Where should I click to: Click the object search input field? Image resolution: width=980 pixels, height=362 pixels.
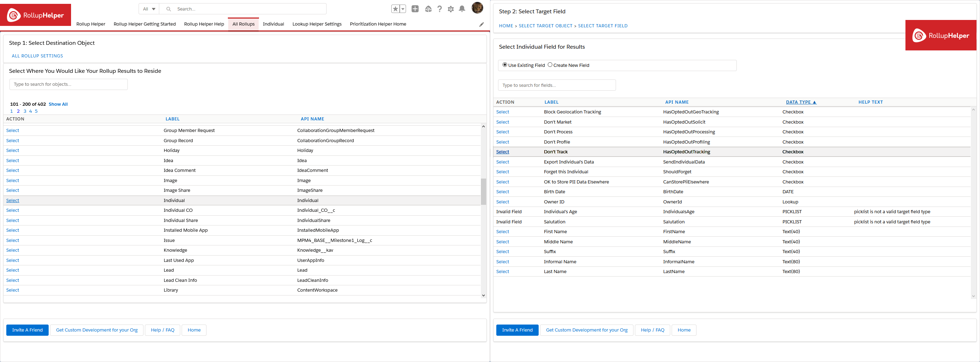69,84
